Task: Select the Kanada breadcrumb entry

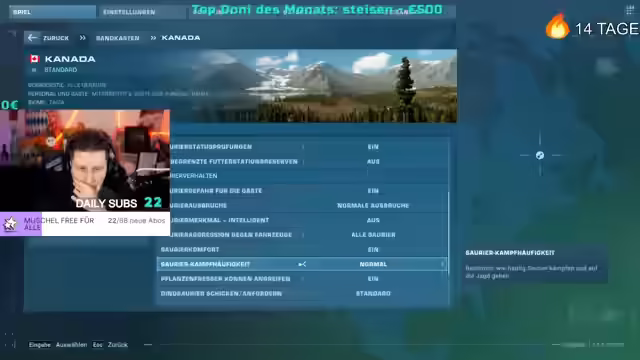Action: (x=181, y=38)
